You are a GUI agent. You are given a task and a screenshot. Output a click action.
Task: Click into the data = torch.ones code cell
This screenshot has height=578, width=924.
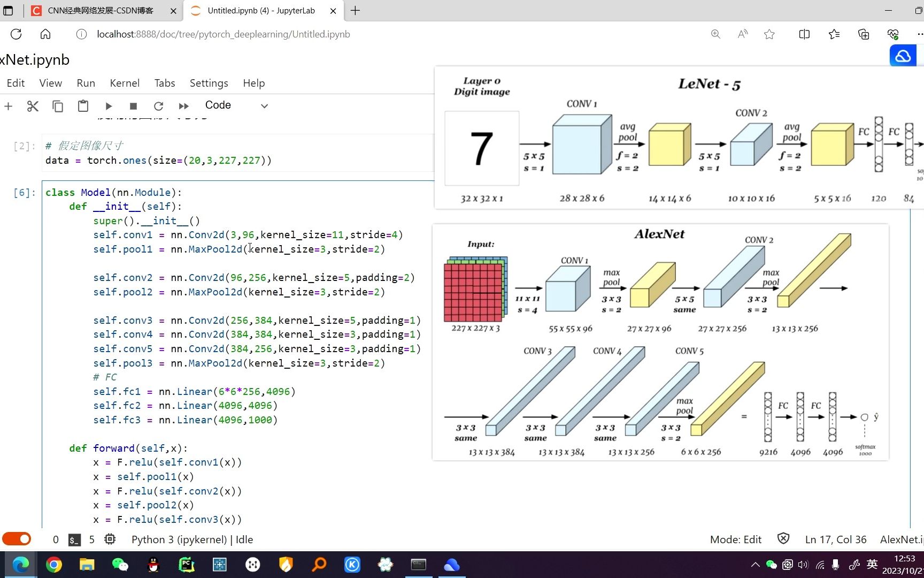click(x=238, y=153)
